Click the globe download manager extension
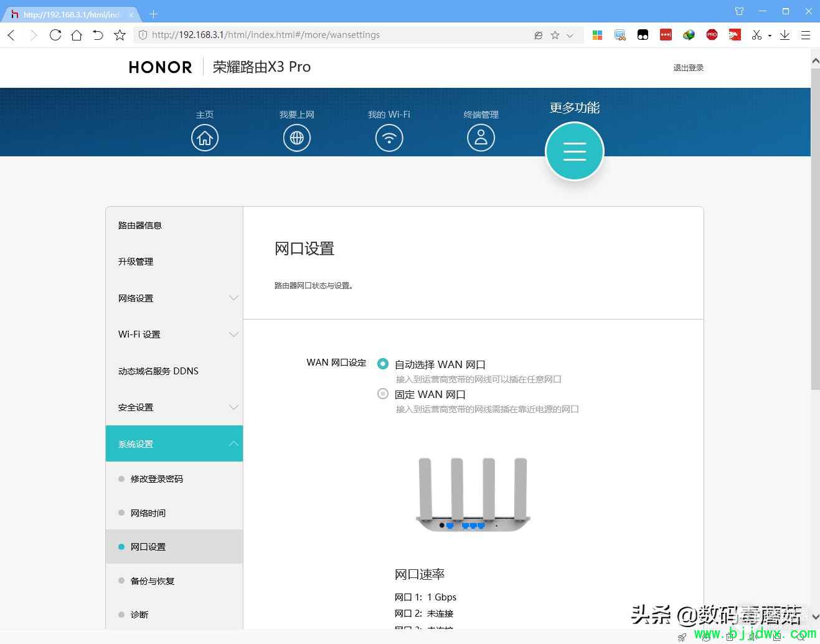The height and width of the screenshot is (644, 820). click(689, 35)
